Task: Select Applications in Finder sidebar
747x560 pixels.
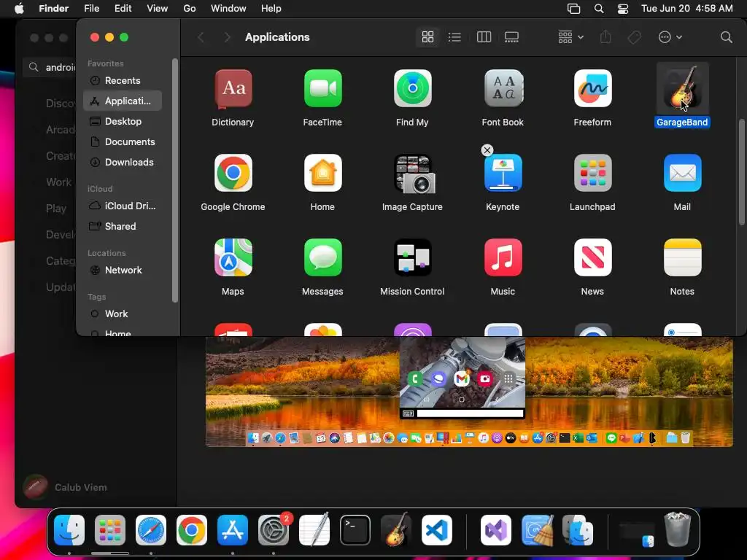Action: [x=123, y=101]
